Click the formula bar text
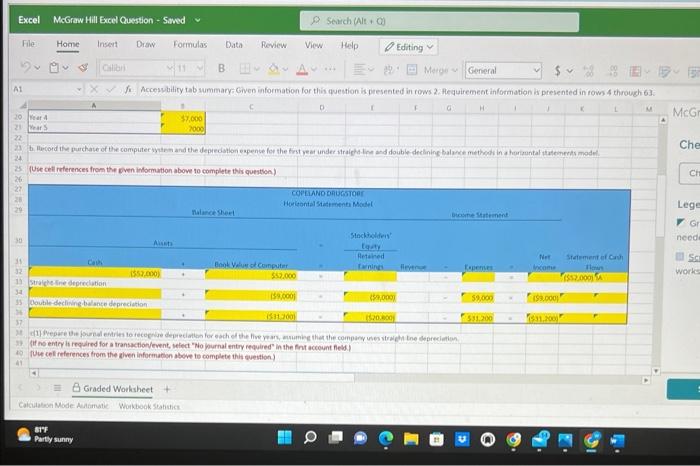 397,92
